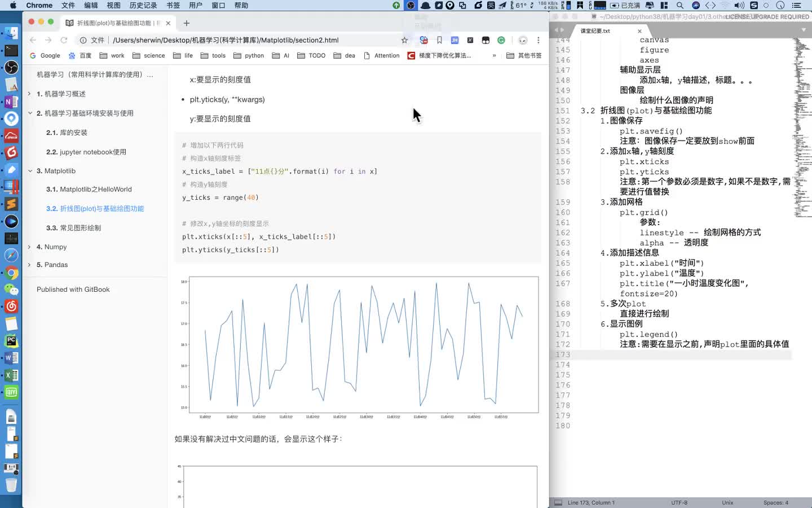This screenshot has width=812, height=508.
Task: Expand the 5. Pandas chapter
Action: 29,264
